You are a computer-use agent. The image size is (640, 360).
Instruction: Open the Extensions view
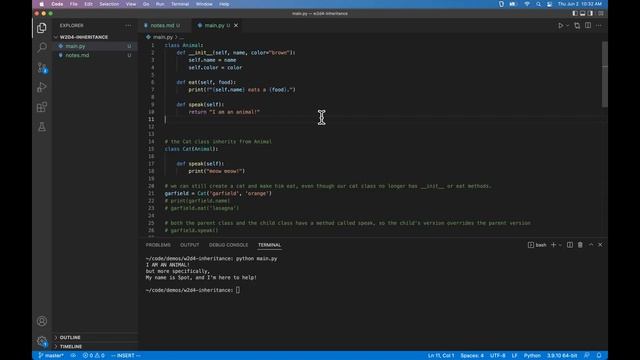click(42, 107)
